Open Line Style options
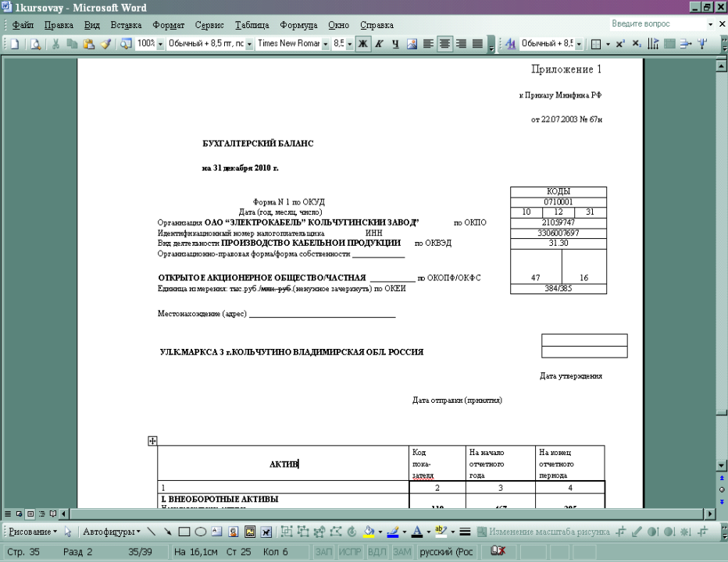The image size is (728, 562). [465, 532]
